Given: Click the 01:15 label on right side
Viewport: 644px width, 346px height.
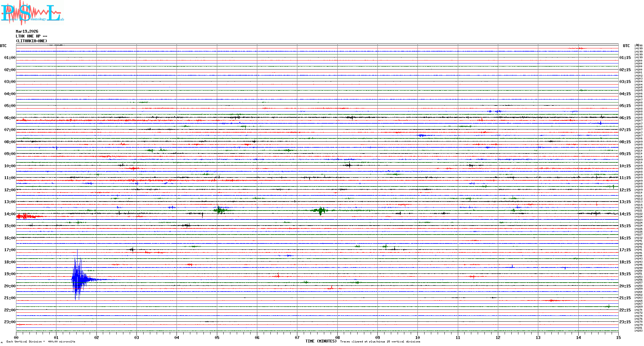Looking at the screenshot, I should 625,58.
